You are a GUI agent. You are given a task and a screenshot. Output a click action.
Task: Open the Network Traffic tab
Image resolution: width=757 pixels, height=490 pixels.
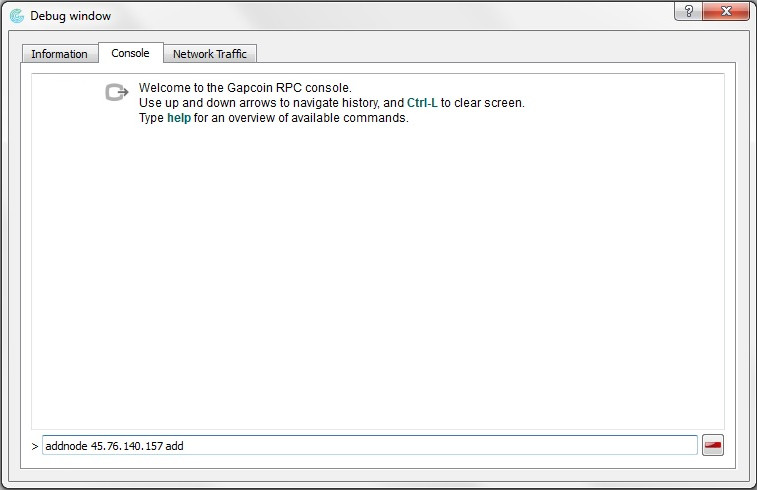click(210, 54)
